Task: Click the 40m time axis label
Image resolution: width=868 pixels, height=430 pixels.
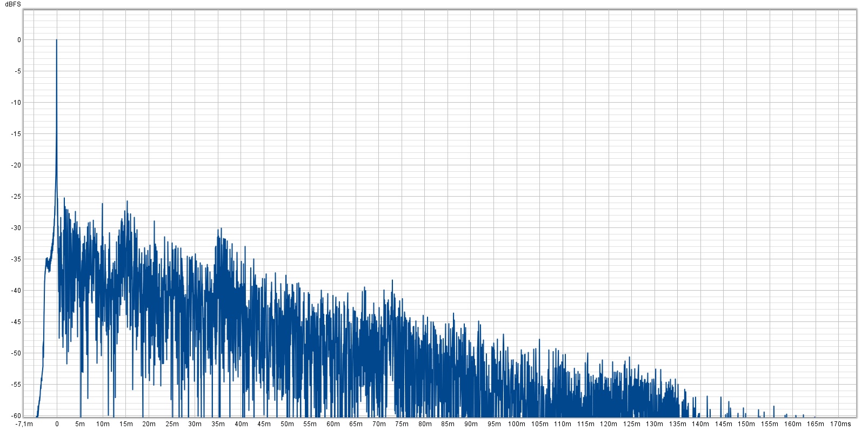Action: point(241,424)
